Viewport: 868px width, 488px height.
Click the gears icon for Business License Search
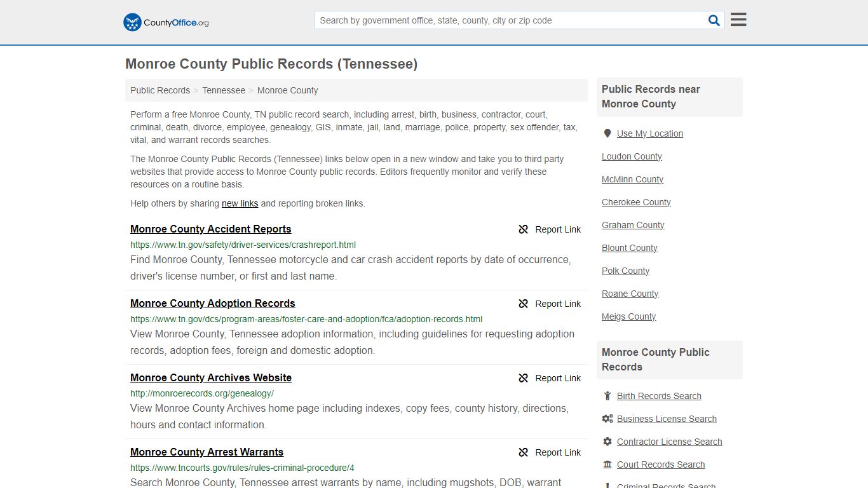[607, 419]
